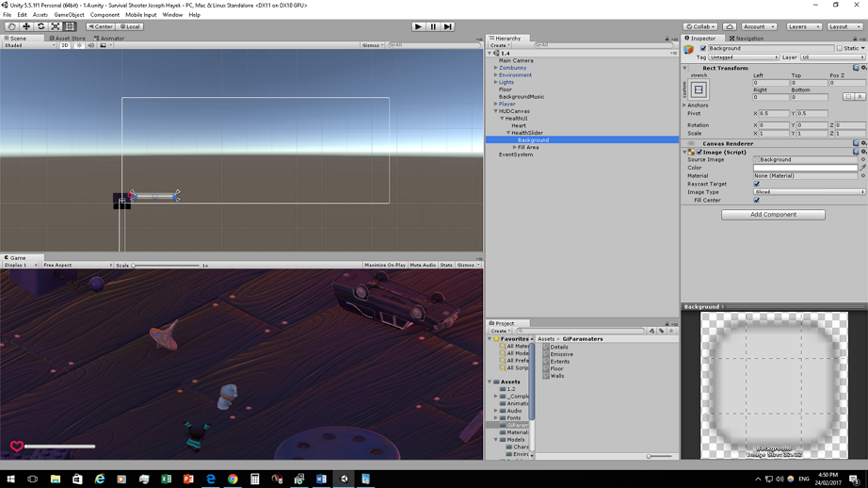Open the GameObject menu

tap(69, 15)
